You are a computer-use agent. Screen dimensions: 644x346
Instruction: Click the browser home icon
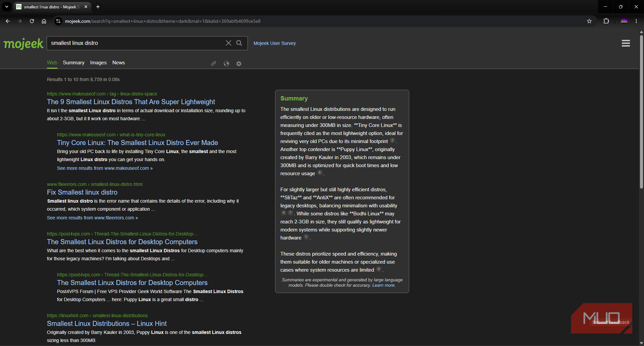point(44,21)
